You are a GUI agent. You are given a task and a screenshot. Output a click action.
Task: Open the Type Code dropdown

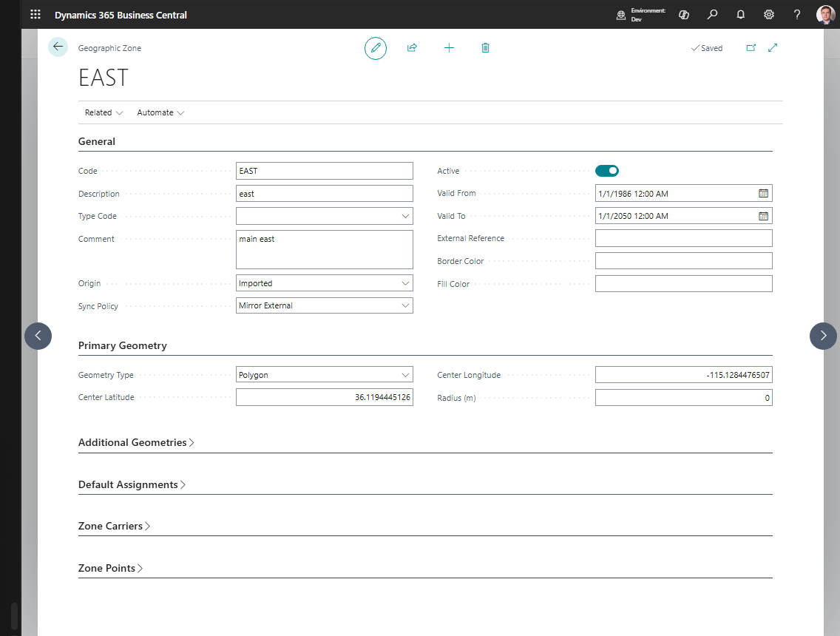(405, 216)
